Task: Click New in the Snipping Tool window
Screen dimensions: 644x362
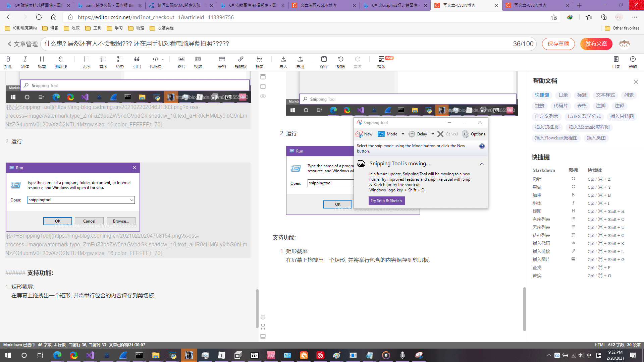Action: pos(364,134)
